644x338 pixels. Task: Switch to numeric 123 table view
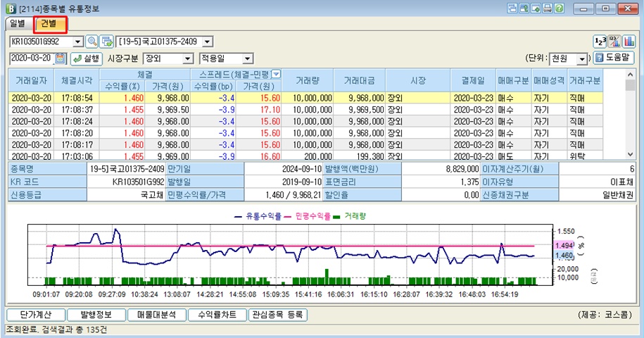tap(600, 41)
